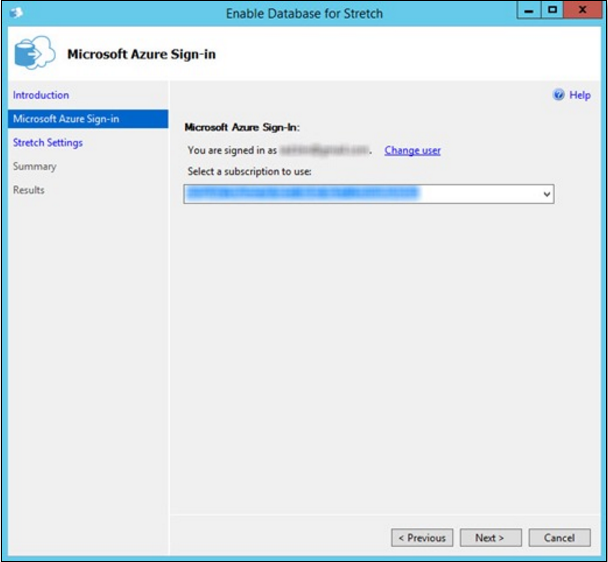Viewport: 608px width, 562px height.
Task: Open the Help link
Action: tap(580, 95)
